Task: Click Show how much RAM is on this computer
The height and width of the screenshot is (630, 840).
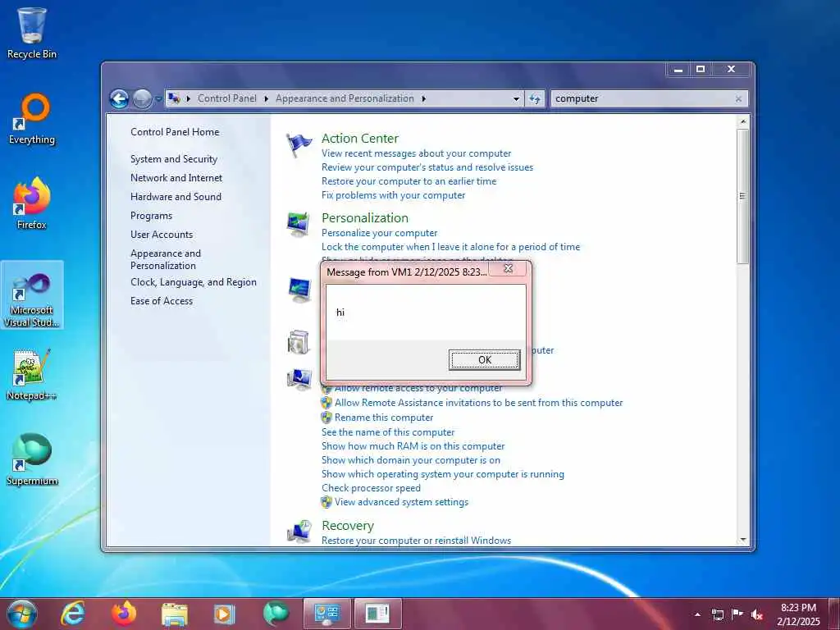Action: point(413,446)
